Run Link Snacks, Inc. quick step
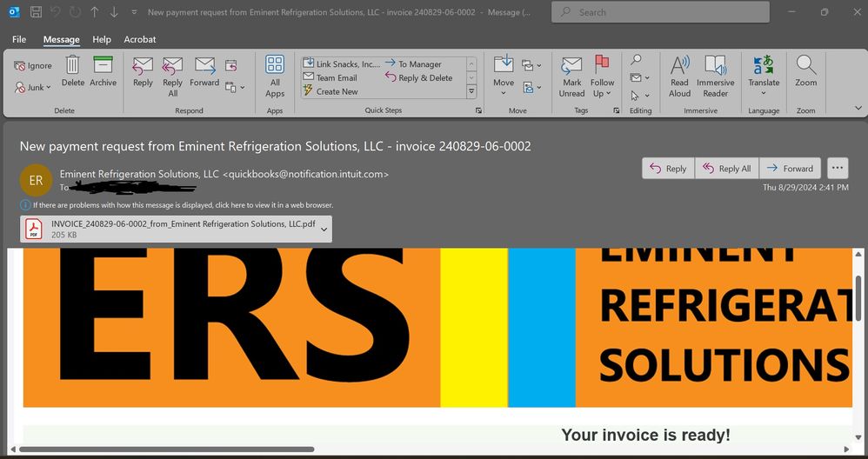 342,63
